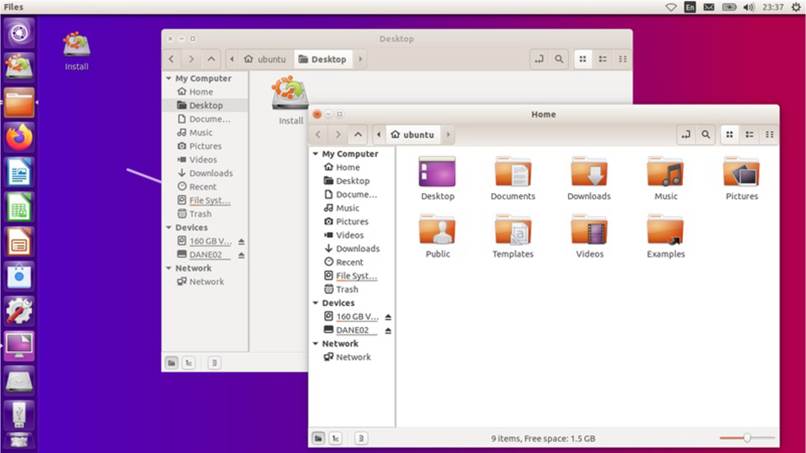Select Videos in Home window sidebar
This screenshot has width=806, height=453.
[344, 235]
